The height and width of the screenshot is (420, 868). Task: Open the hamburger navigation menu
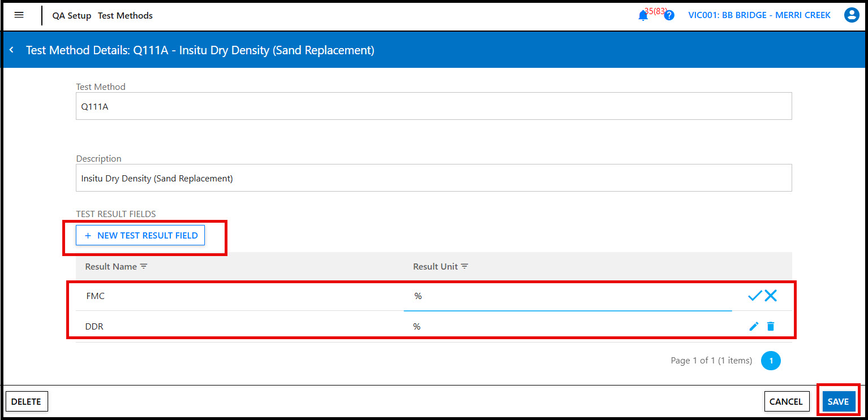[x=19, y=15]
